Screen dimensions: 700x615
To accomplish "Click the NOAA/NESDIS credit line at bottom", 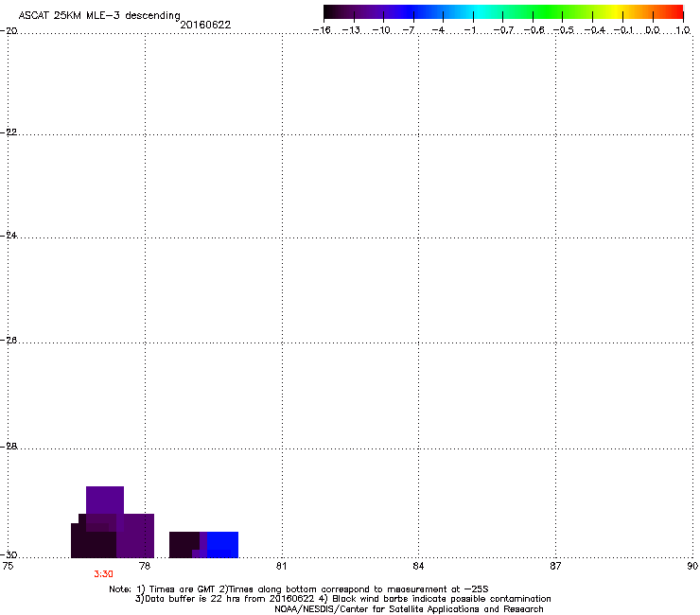I will pyautogui.click(x=409, y=609).
